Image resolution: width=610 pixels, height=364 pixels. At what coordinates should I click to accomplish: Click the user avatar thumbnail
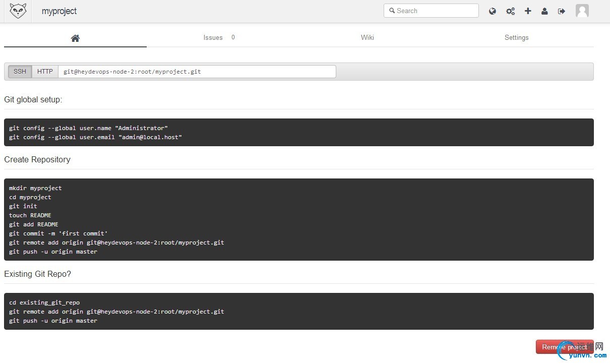point(582,11)
